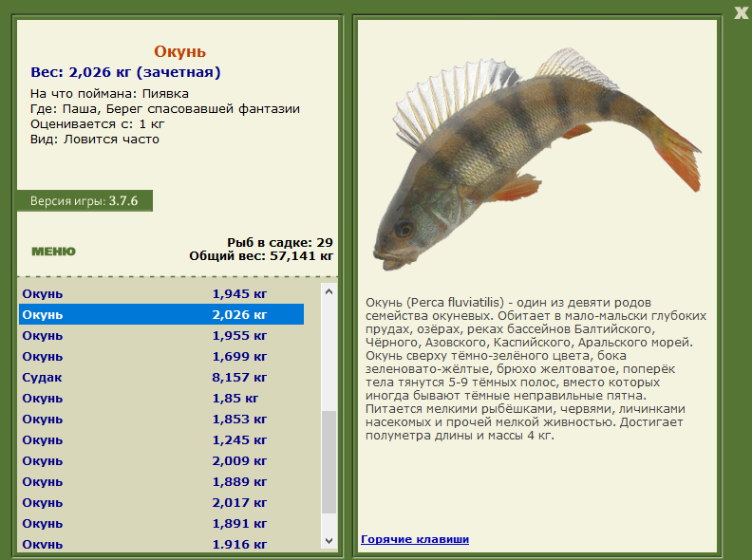Click the perch fish picture
Image resolution: width=752 pixels, height=560 pixels.
tap(536, 159)
